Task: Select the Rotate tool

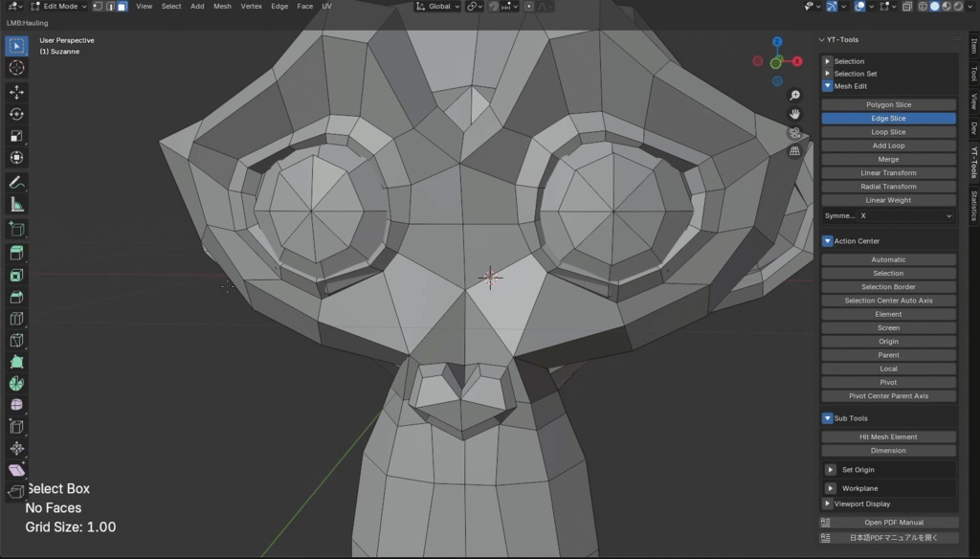Action: [15, 113]
